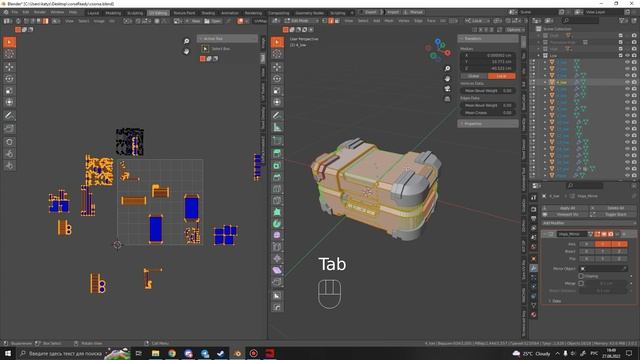The height and width of the screenshot is (360, 640).
Task: Click the Export button in top bar
Action: (370, 12)
